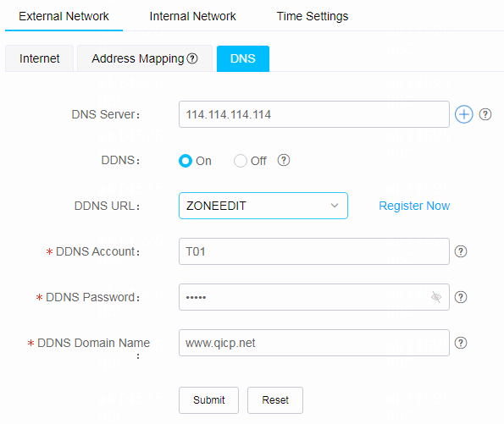Focus the DDNS Domain Name field

[x=314, y=343]
